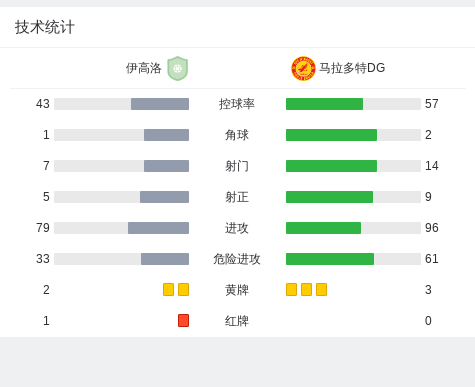The height and width of the screenshot is (387, 475).
Task: Click the 技术统计 section heading
Action: click(x=45, y=27)
